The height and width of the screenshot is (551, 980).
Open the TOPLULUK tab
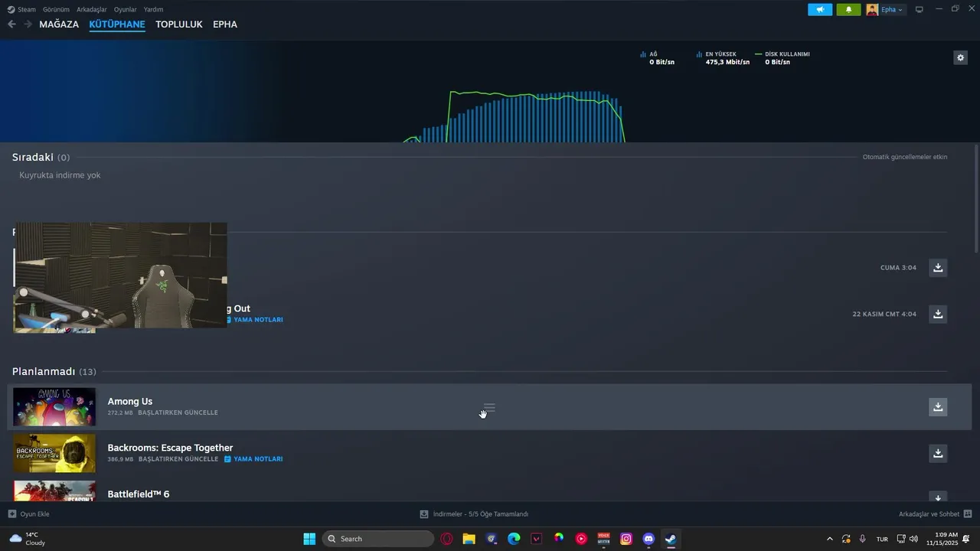click(179, 24)
